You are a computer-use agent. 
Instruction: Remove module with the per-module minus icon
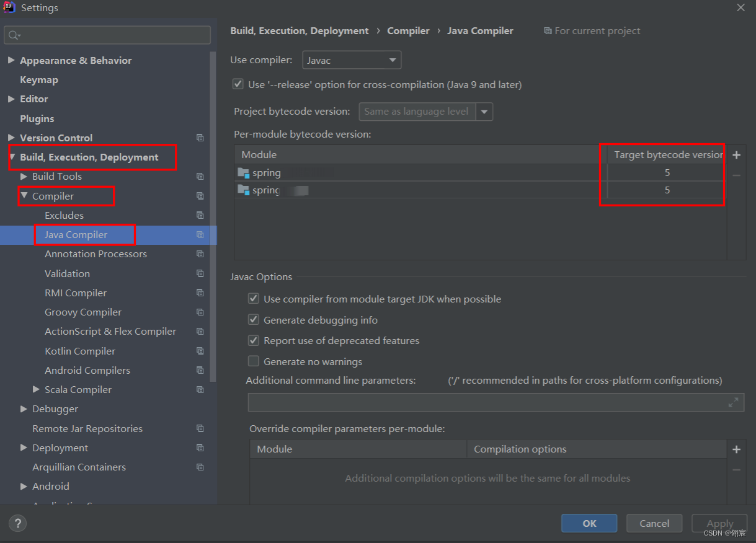pyautogui.click(x=736, y=175)
